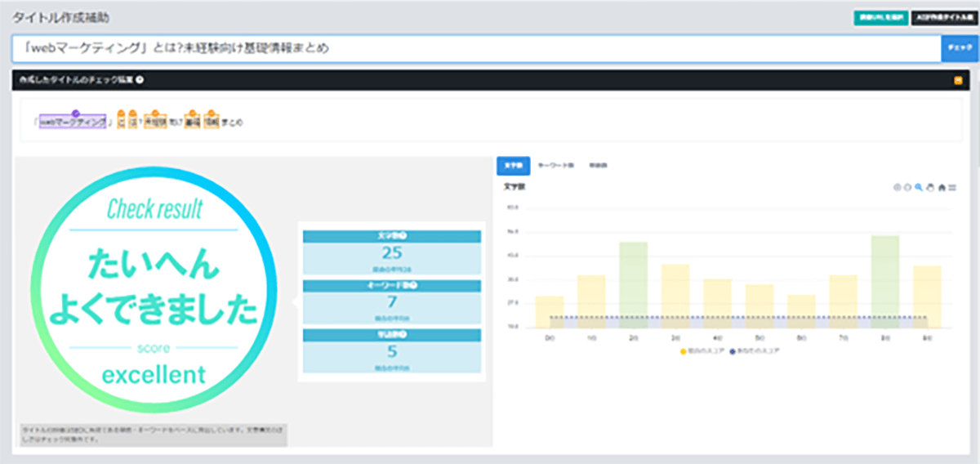The height and width of the screenshot is (464, 980).
Task: Select the magnifier selection-zoom tool
Action: (x=919, y=187)
